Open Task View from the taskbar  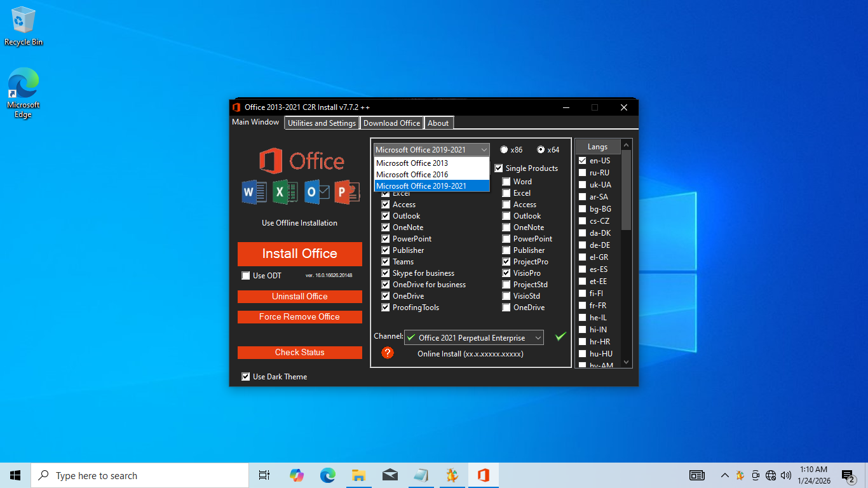point(264,475)
